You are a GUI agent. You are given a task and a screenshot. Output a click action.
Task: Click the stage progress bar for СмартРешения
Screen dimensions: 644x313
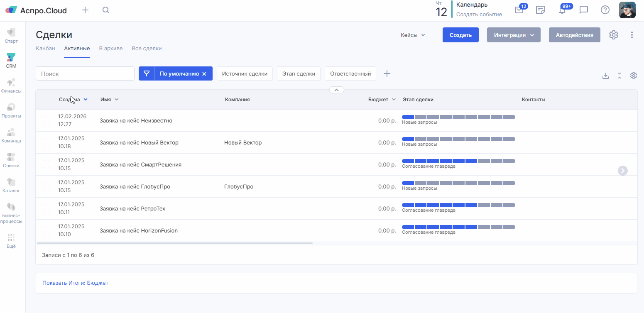458,161
